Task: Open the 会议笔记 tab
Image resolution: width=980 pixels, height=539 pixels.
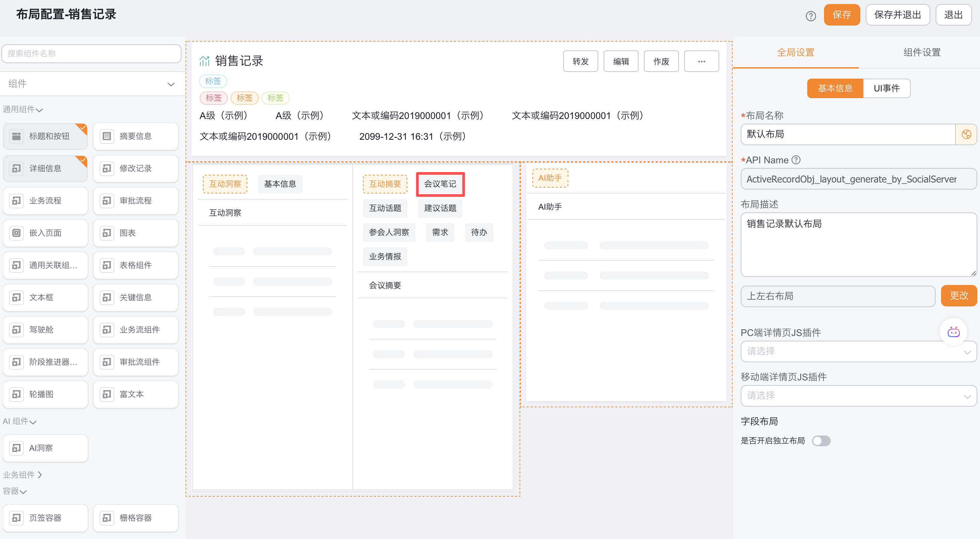Action: click(x=440, y=184)
